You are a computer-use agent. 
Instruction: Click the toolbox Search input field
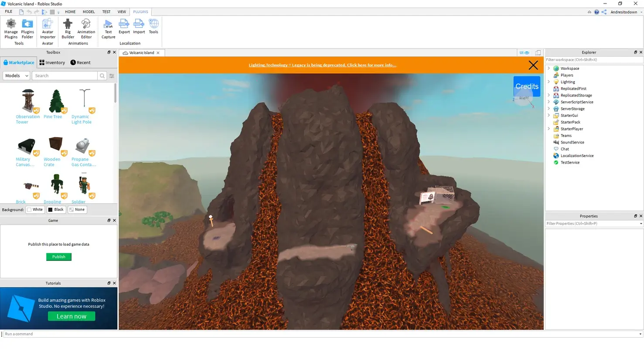point(65,76)
